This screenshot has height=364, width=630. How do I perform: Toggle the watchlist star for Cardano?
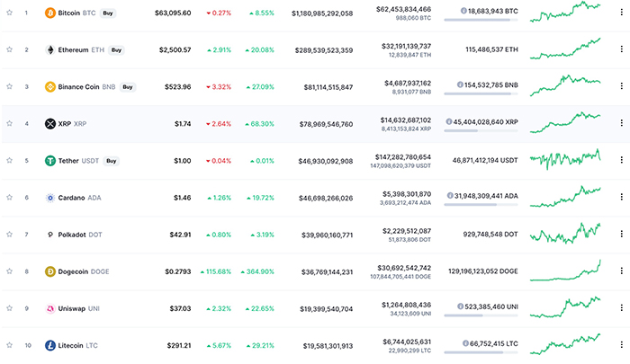pos(9,198)
